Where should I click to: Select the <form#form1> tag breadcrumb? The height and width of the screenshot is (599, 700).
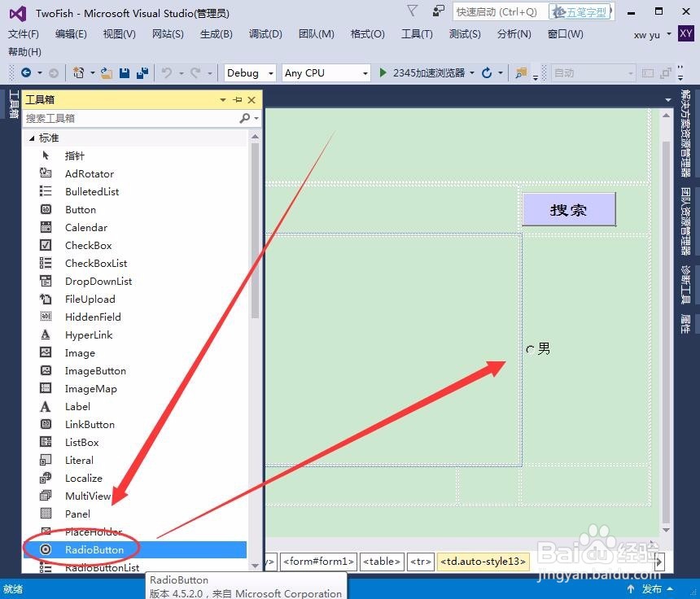click(319, 562)
